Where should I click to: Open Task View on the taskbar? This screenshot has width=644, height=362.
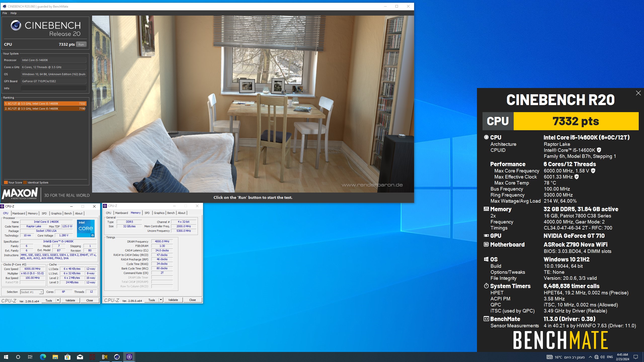pos(30,357)
